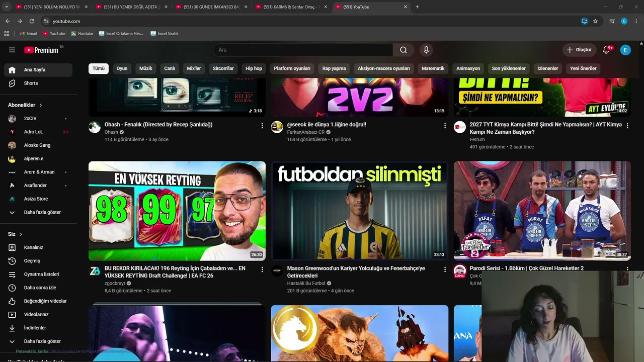This screenshot has width=644, height=362.
Task: Open the Aloske Gang subscription channel
Action: [38, 145]
